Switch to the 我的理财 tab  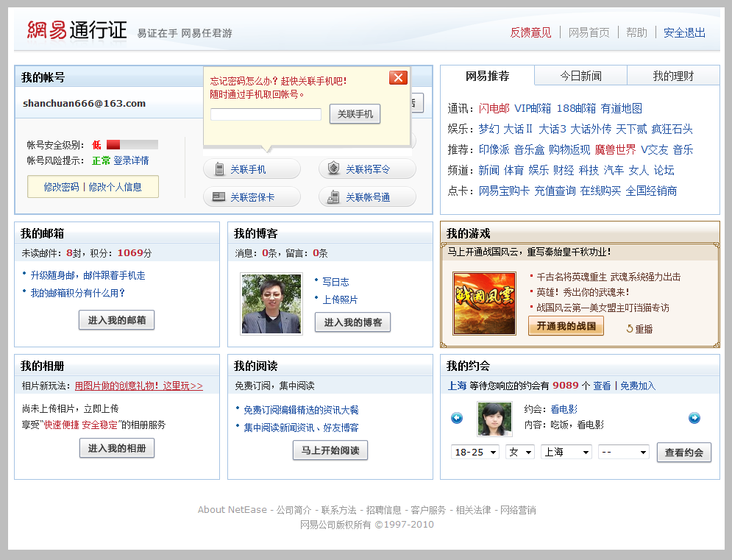point(672,76)
